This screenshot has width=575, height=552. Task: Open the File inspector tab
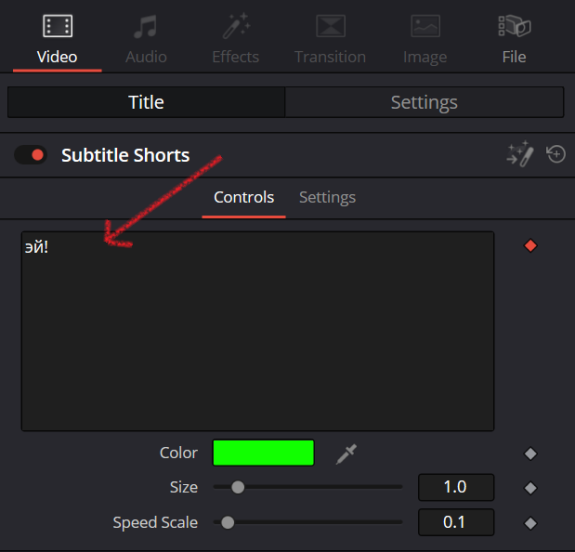pos(514,40)
